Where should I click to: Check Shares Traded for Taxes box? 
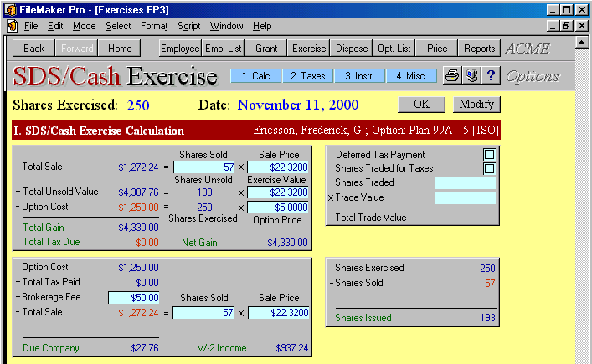(x=489, y=169)
